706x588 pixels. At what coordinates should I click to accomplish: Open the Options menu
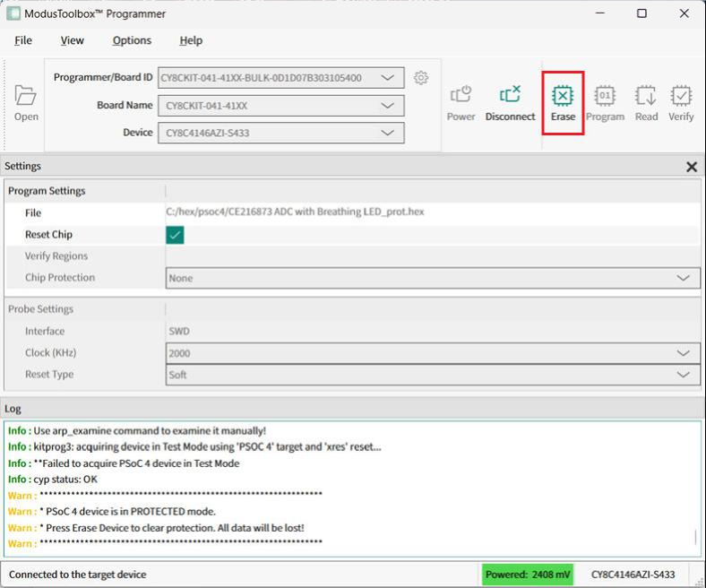[132, 40]
